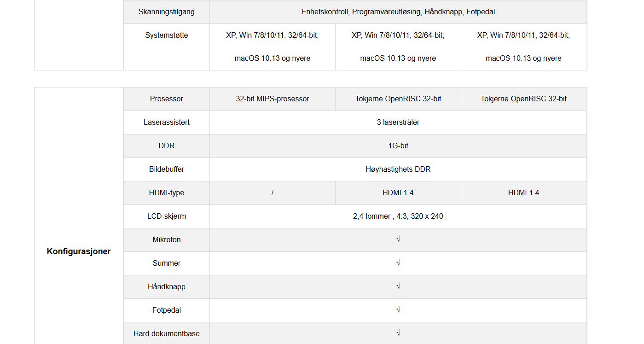644x344 pixels.
Task: Select the Enhetskontroll, Programvareutløsing text cell
Action: tap(398, 12)
